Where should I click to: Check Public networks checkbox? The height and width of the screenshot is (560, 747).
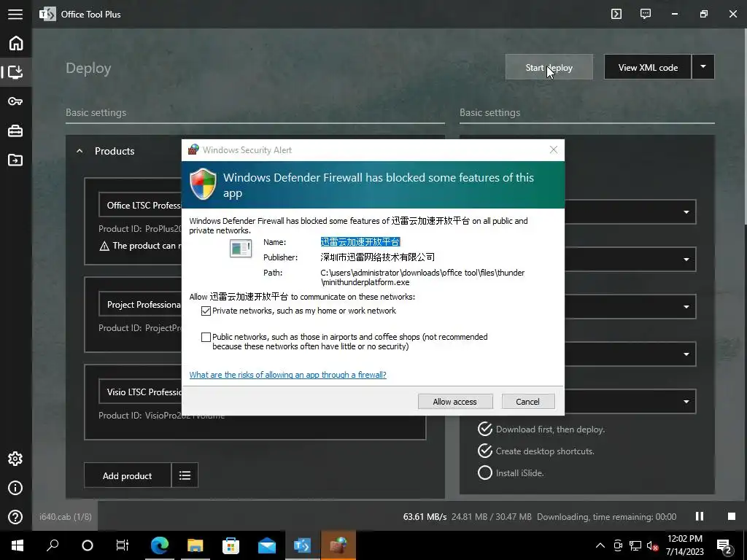206,337
